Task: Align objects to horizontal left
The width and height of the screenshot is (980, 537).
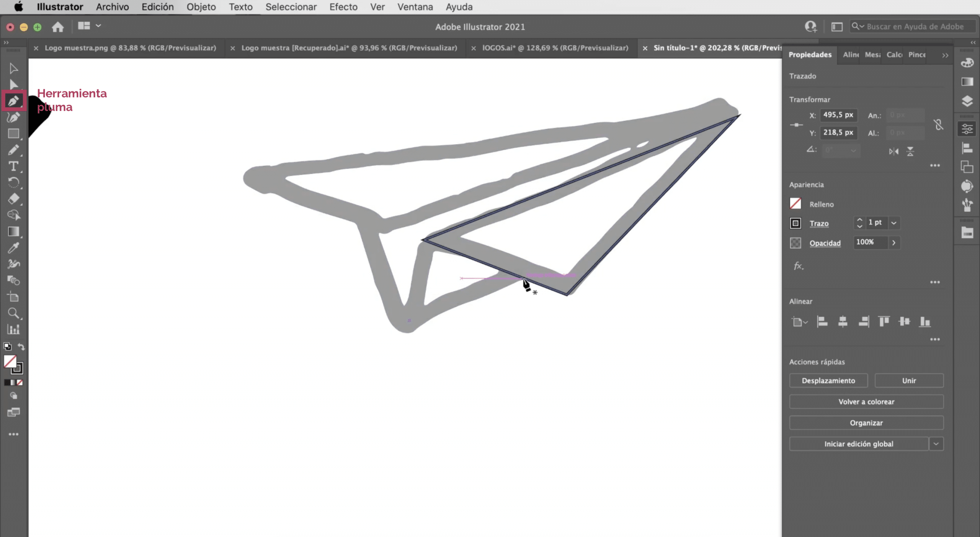Action: [x=822, y=322]
